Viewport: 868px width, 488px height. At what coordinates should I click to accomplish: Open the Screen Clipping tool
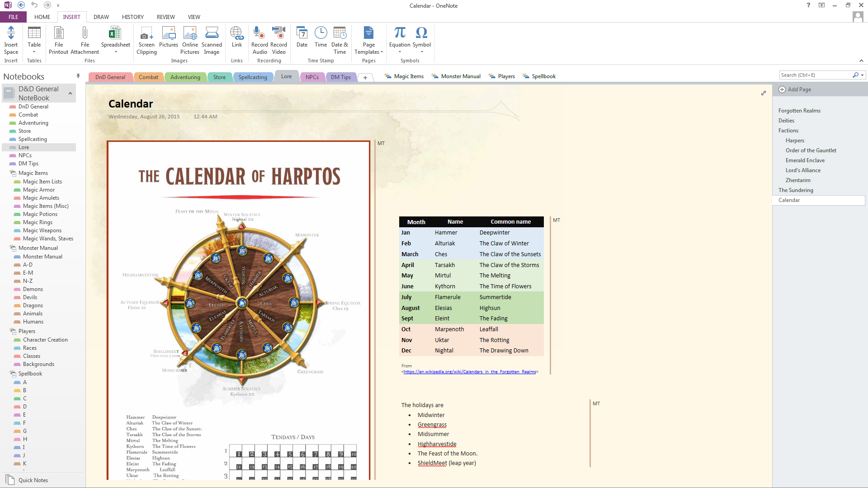coord(146,40)
